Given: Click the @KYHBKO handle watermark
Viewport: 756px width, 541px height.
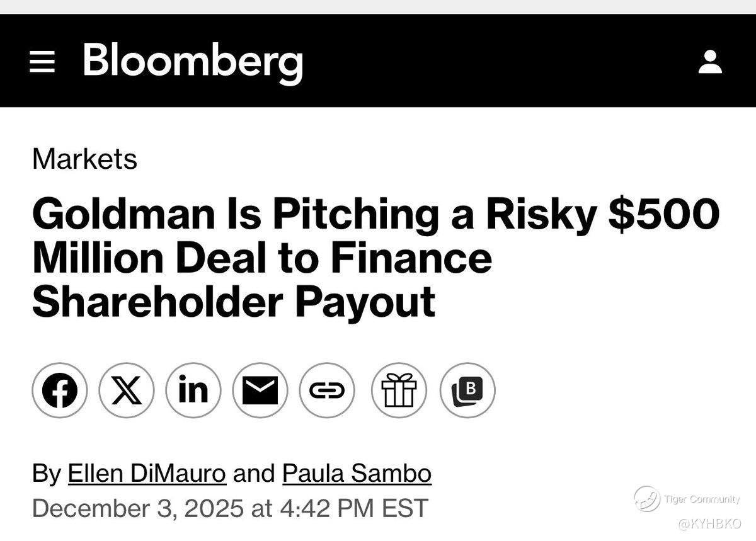Looking at the screenshot, I should [709, 523].
